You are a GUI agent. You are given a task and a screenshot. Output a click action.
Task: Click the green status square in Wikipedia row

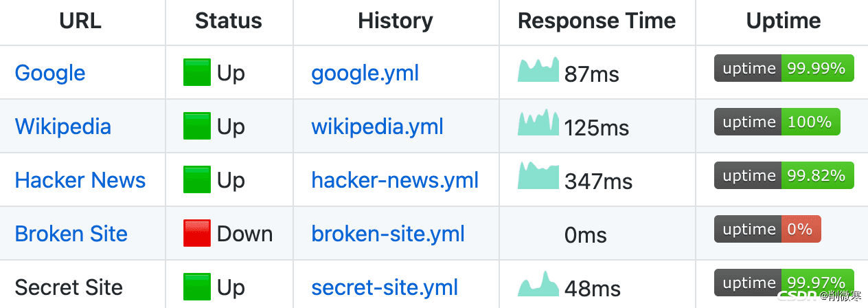(197, 126)
